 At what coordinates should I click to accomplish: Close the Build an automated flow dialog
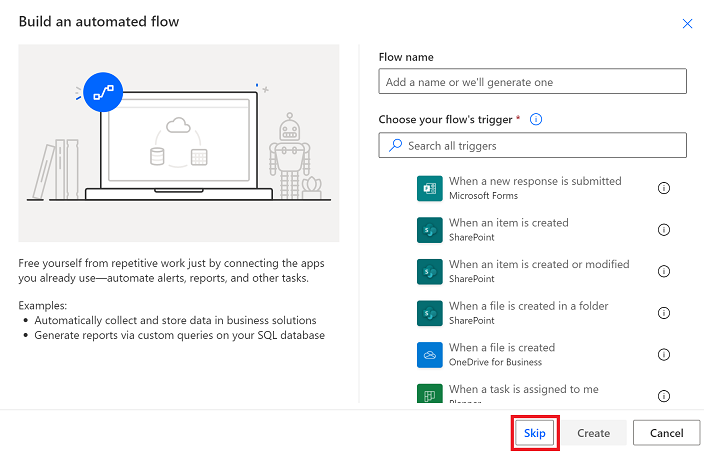point(687,24)
